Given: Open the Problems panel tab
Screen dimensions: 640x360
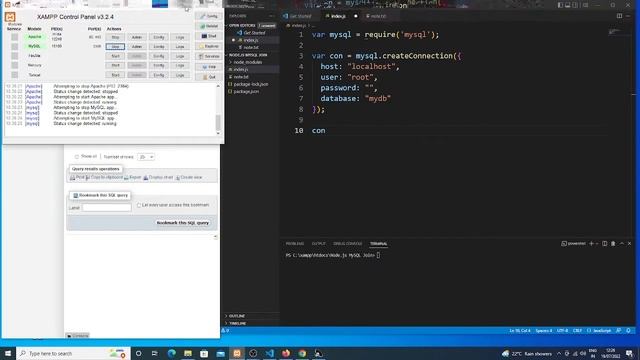Looking at the screenshot, I should point(295,244).
